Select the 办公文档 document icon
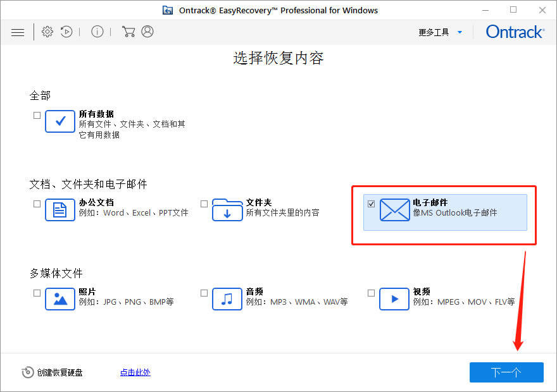 point(60,210)
